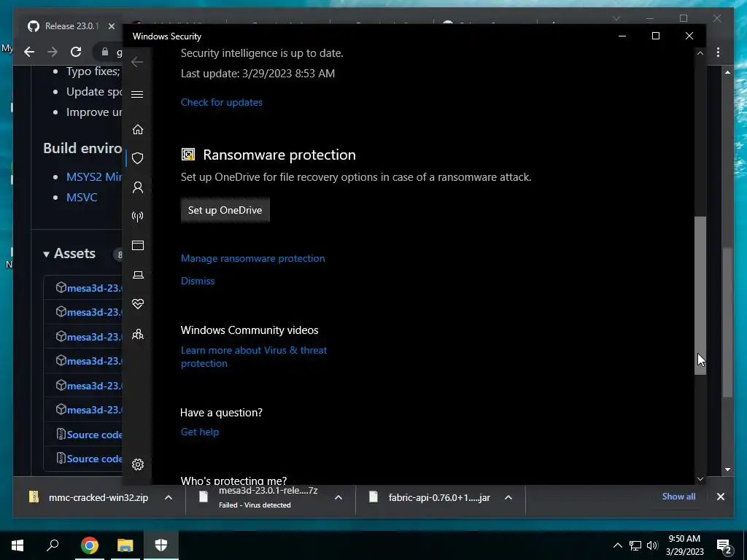Click Chrome forward arrow button
Viewport: 747px width, 560px height.
[x=53, y=52]
